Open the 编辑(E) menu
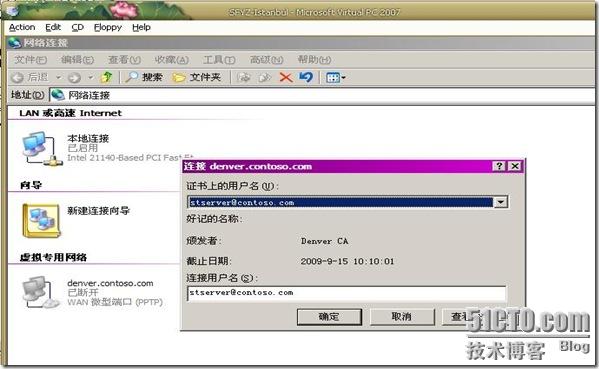Viewport: 599px width, 369px height. coord(77,60)
